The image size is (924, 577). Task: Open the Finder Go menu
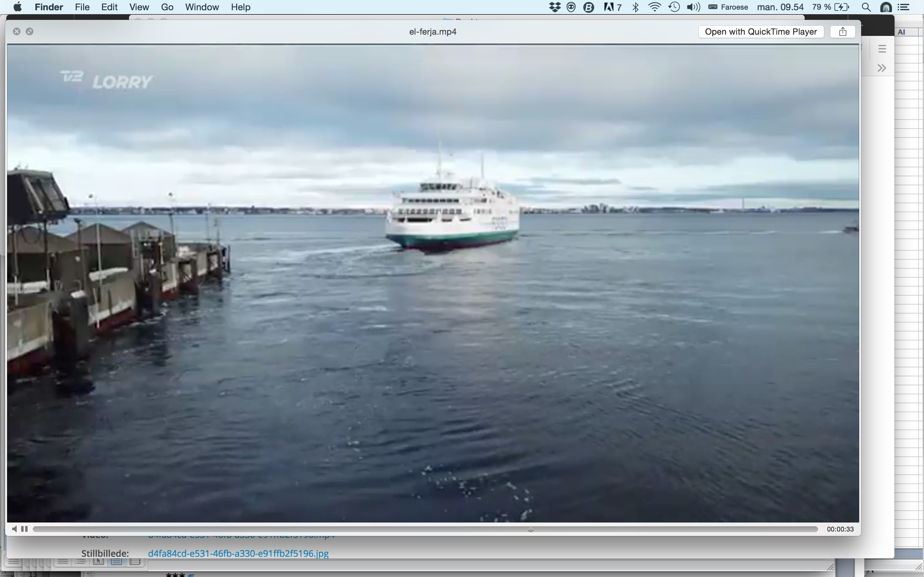167,7
